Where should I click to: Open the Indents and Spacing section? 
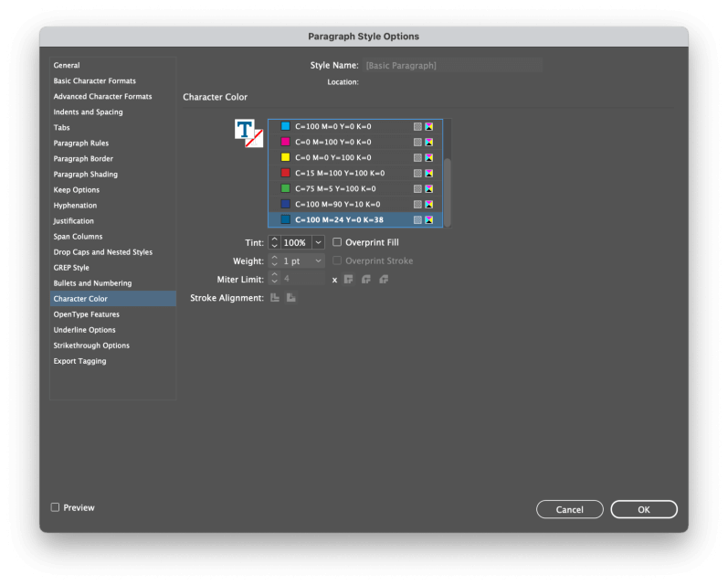pos(88,112)
